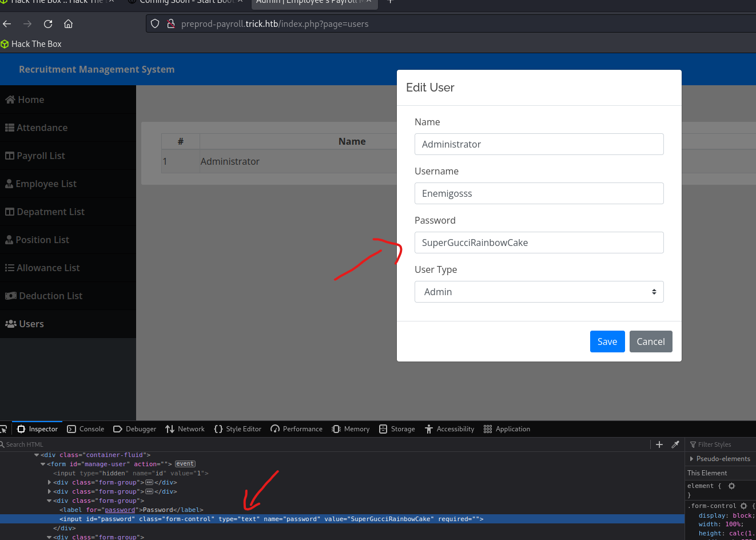Switch to the Accessibility devtools tab

[x=449, y=429]
